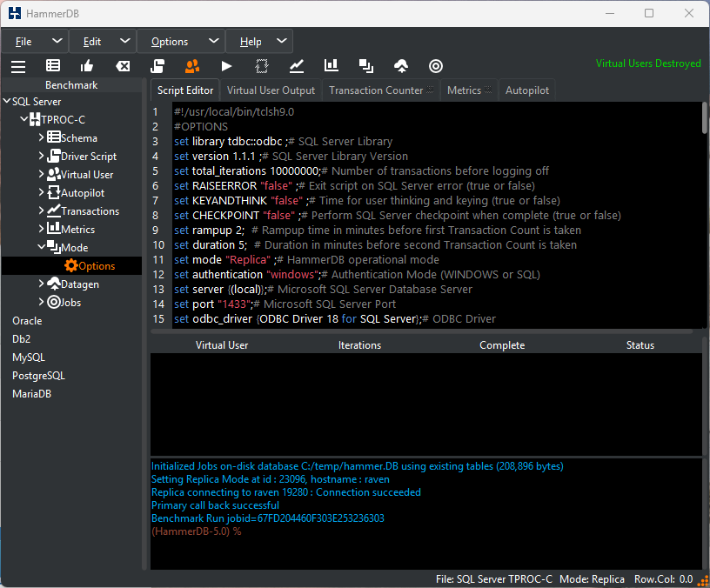Click the mode stacked squares toolbar icon
Screen dimensions: 710x588
click(366, 66)
